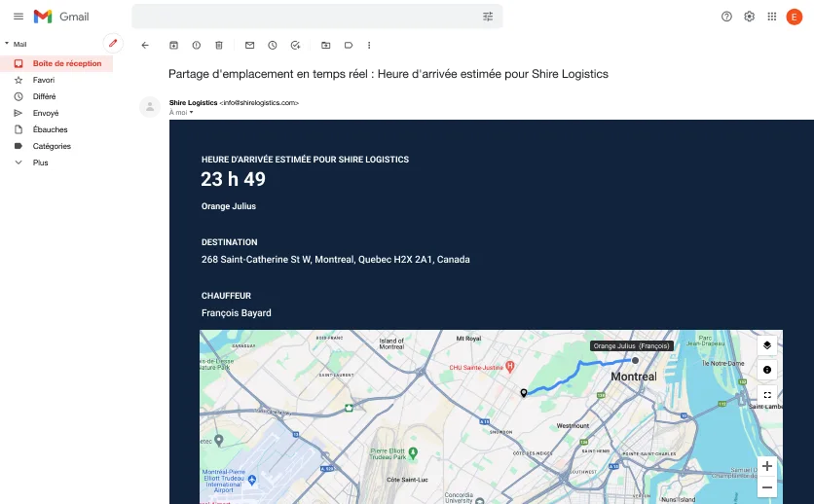Delete this email with trash icon
The image size is (814, 504).
coord(219,45)
